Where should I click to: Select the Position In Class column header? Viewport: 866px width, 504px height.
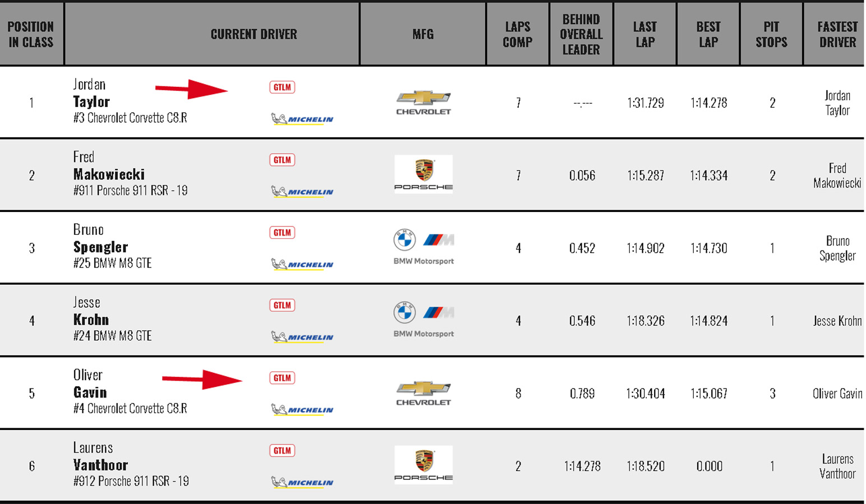[31, 34]
